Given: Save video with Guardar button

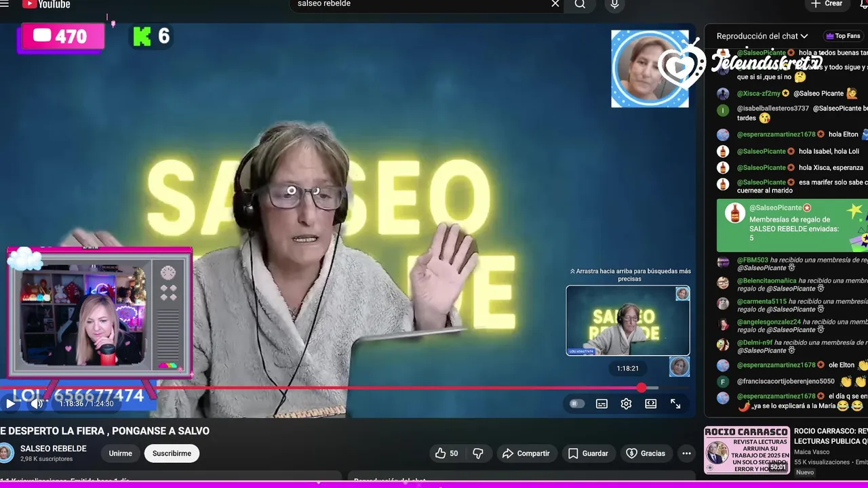Looking at the screenshot, I should coord(589,453).
